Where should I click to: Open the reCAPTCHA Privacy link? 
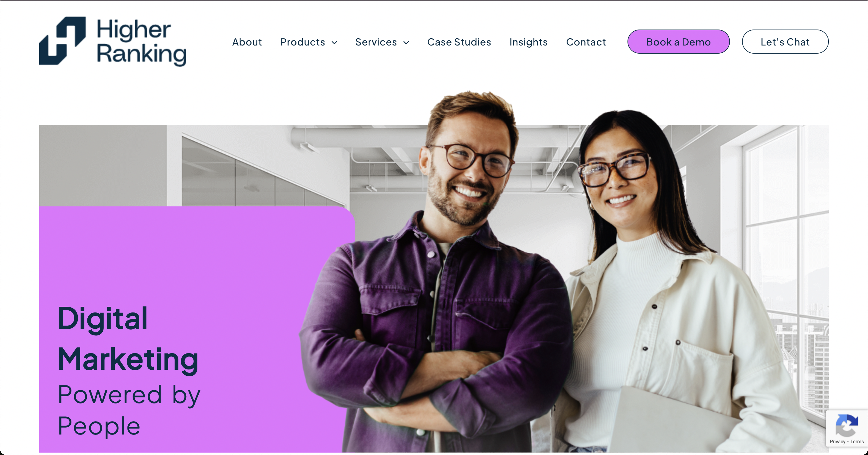pos(837,441)
